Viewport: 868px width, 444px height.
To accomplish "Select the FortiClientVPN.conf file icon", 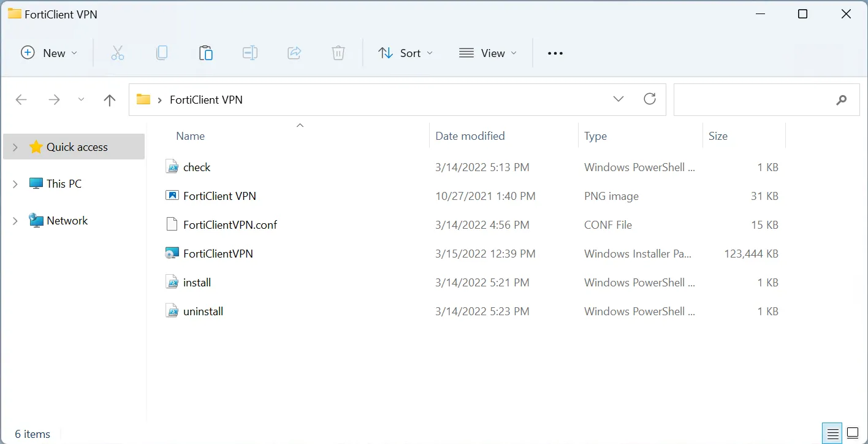I will coord(172,224).
